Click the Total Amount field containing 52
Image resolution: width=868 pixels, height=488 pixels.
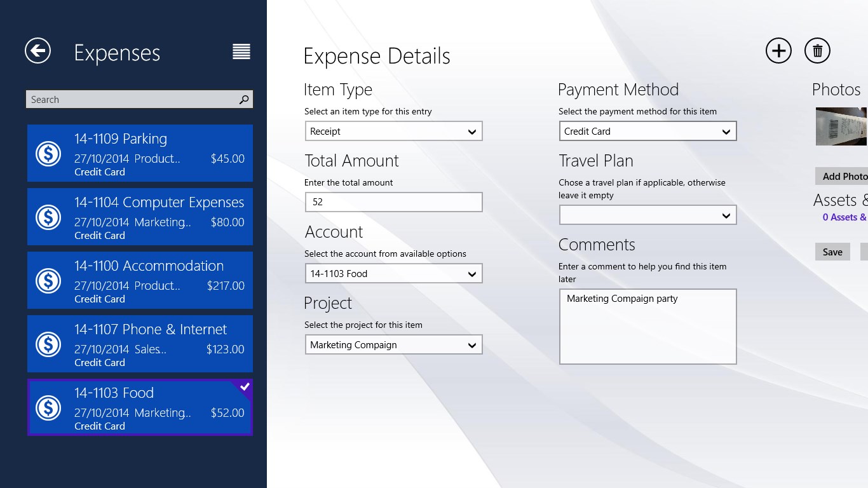coord(394,202)
